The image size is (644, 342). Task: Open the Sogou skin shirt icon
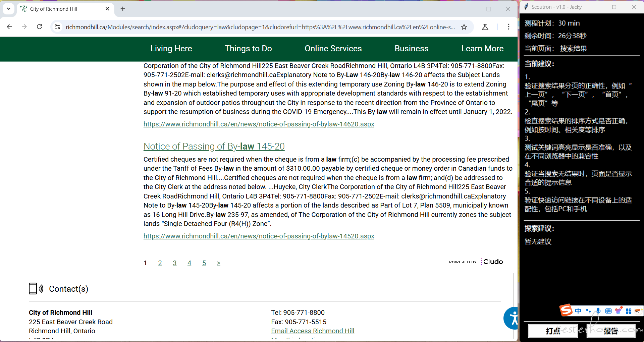(x=619, y=310)
